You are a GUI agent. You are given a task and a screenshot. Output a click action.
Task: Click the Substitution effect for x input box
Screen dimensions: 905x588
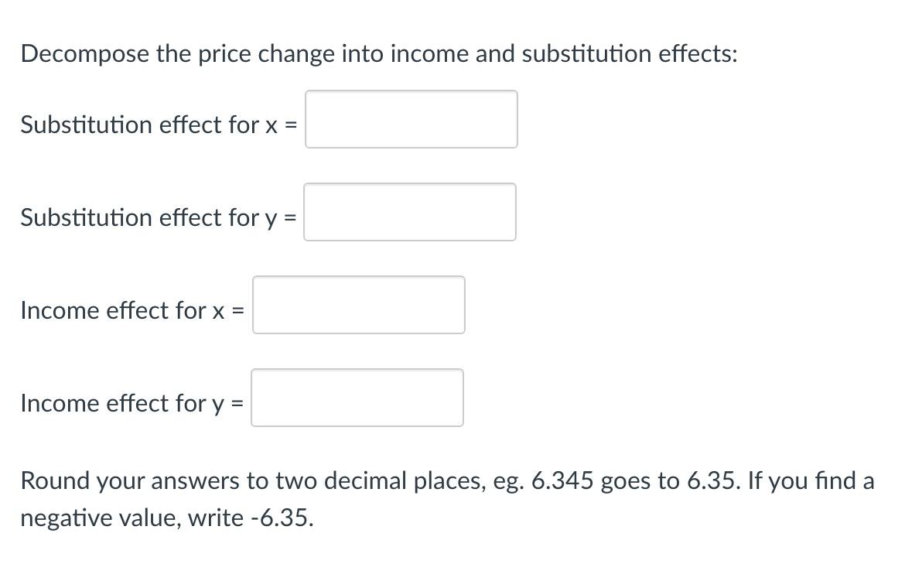tap(411, 119)
